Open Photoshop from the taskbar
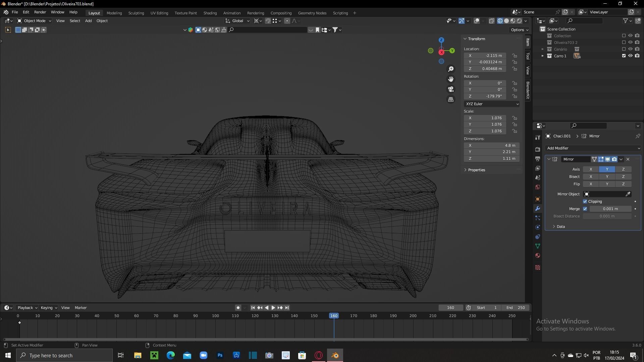 click(x=220, y=355)
